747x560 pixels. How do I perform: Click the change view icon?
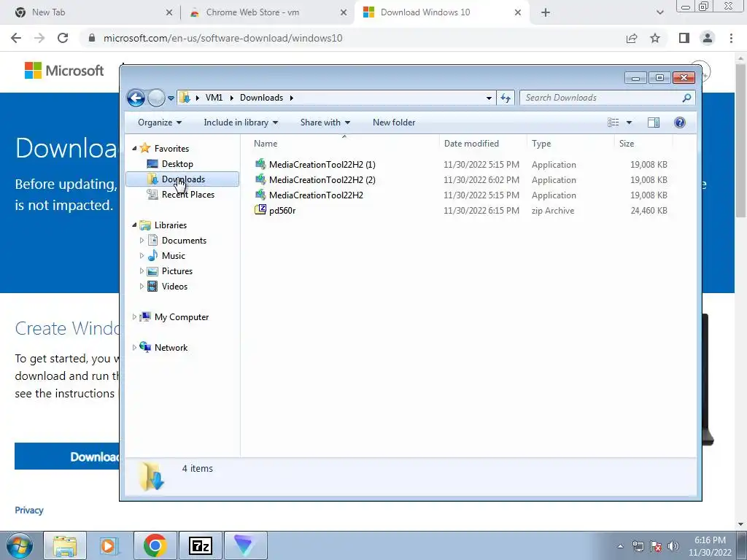coord(613,122)
